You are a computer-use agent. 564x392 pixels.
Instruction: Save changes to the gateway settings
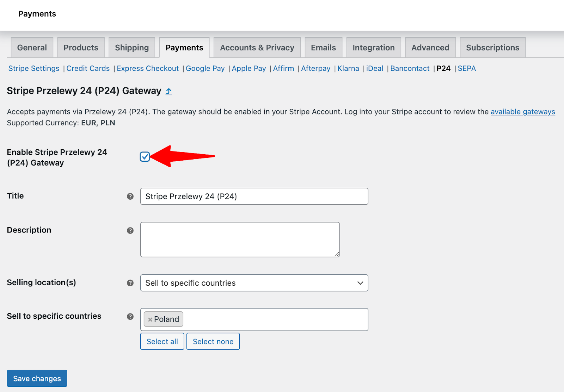click(37, 378)
